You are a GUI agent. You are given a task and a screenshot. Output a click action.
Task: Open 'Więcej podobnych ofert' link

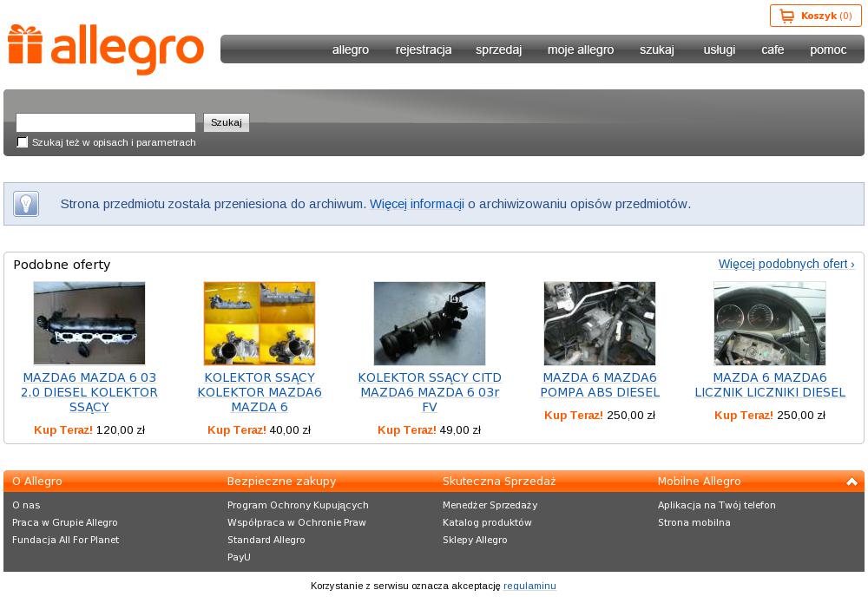(786, 264)
